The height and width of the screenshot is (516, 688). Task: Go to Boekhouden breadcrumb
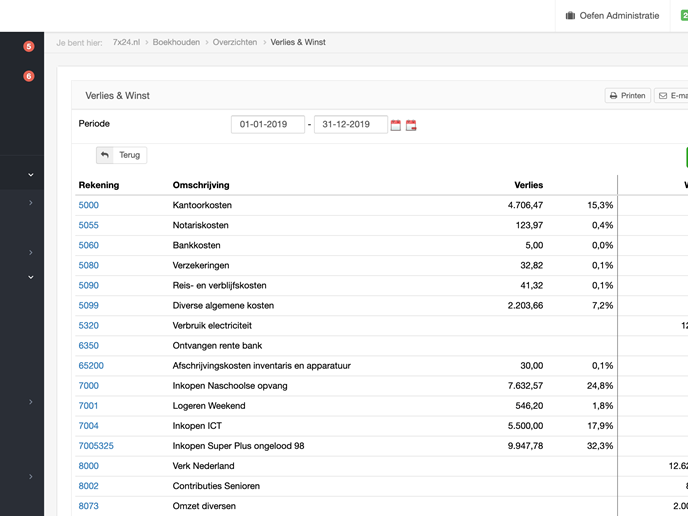pos(176,42)
